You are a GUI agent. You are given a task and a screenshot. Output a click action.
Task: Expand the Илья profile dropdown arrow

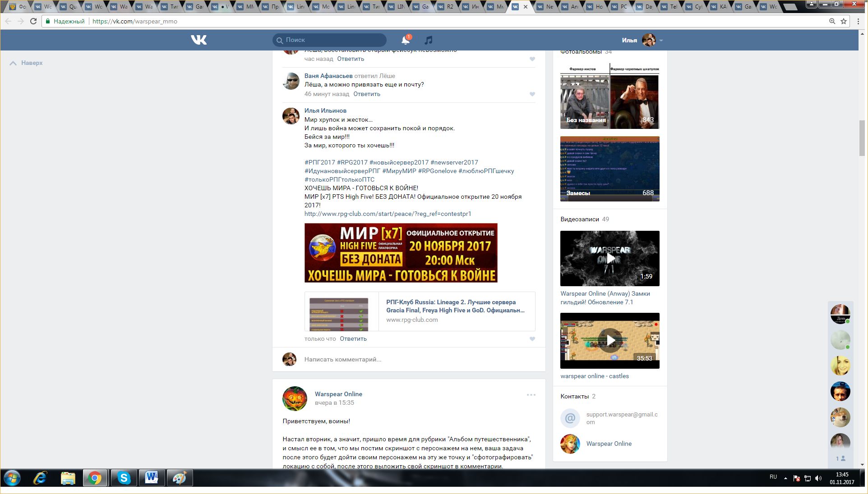tap(661, 41)
